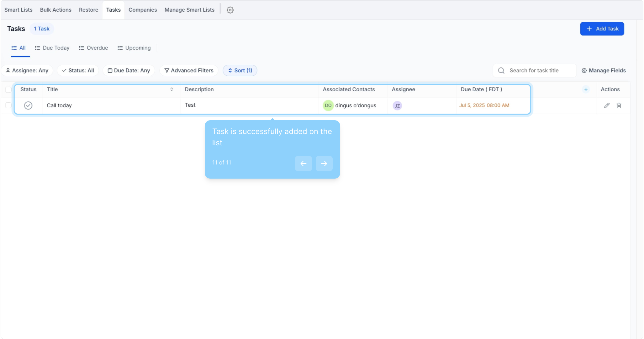The width and height of the screenshot is (644, 339).
Task: Open the Status: All filter dropdown
Action: (x=78, y=70)
